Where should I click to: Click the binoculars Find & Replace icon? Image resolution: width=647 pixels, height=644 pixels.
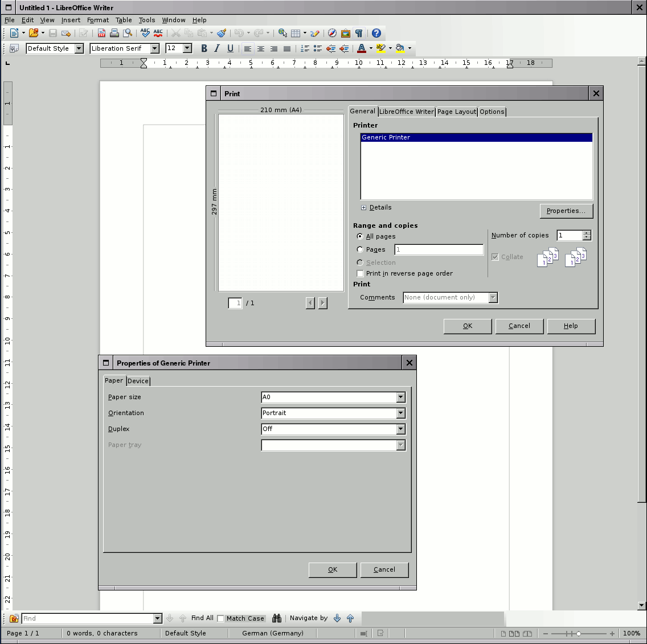[276, 618]
